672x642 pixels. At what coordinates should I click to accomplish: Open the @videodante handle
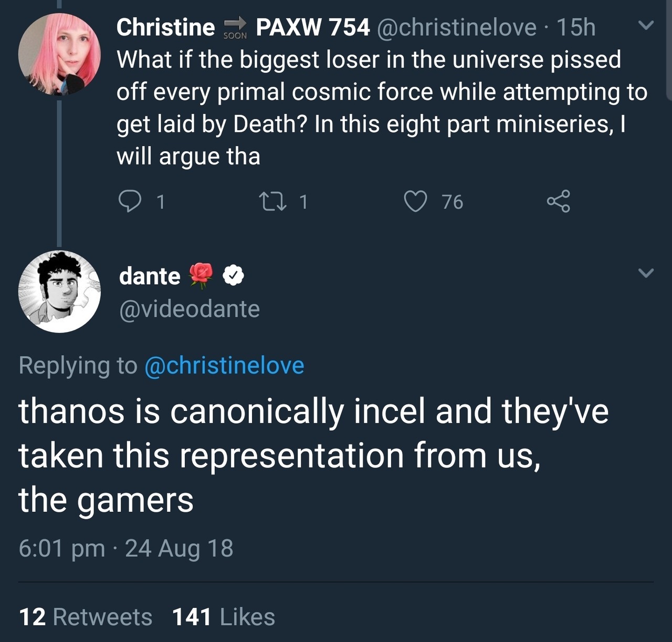[x=190, y=309]
